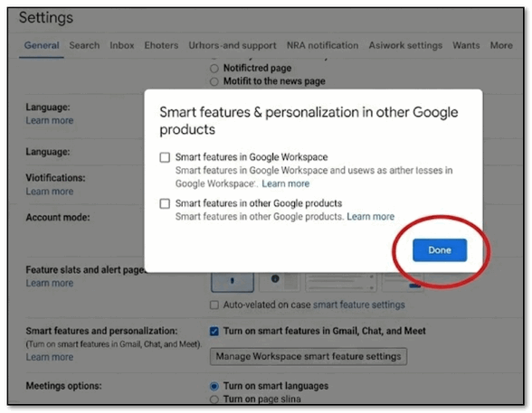The height and width of the screenshot is (413, 532).
Task: Open Learn more under first Language label
Action: tap(50, 120)
